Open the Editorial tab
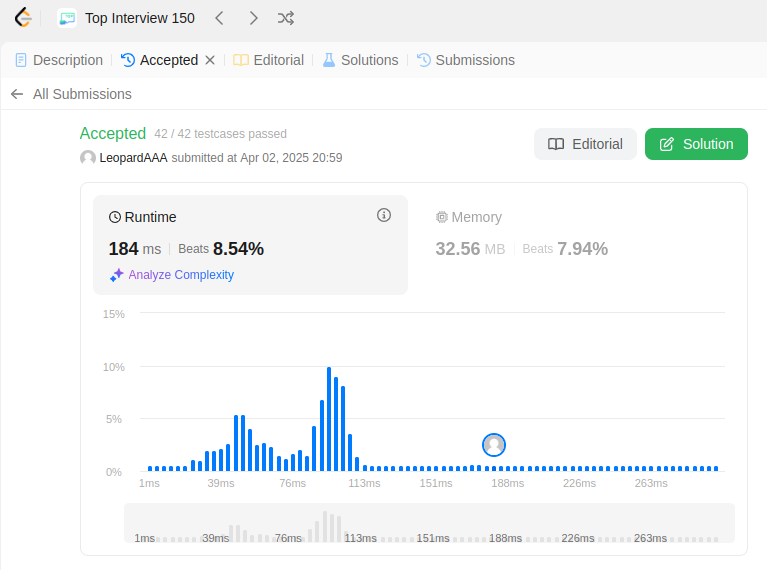Image resolution: width=767 pixels, height=570 pixels. [269, 60]
